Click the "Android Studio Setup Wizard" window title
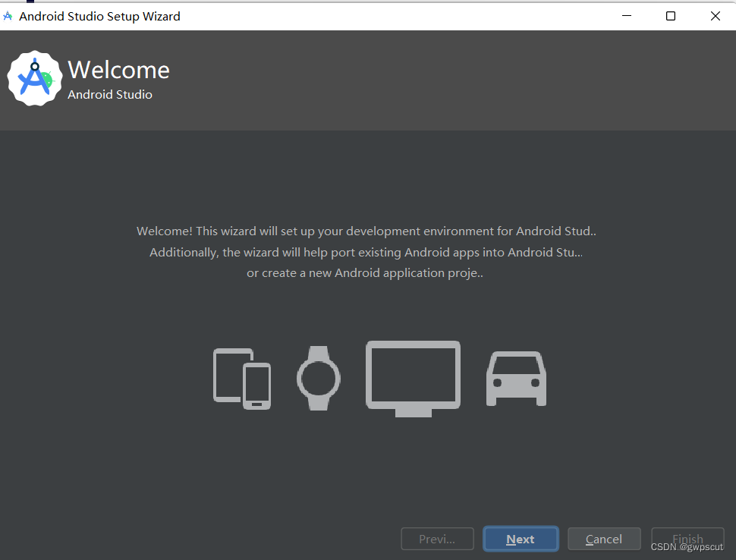Screen dimensions: 736x560 (x=99, y=17)
